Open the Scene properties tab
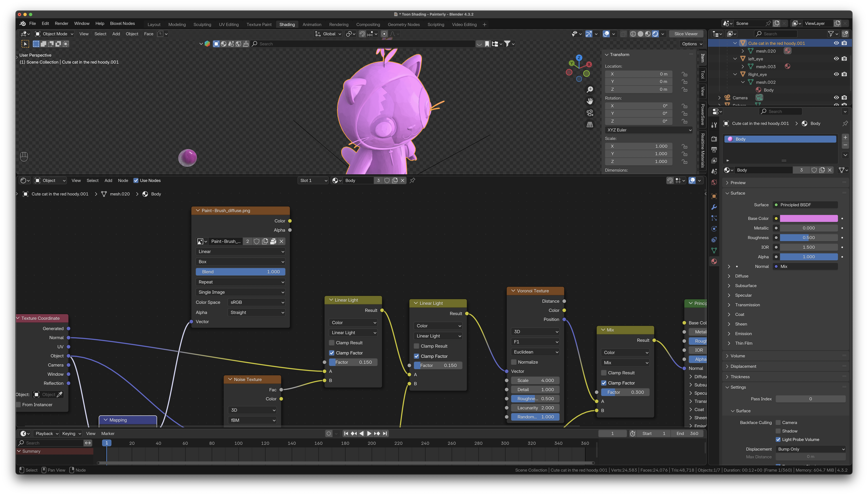 pos(714,171)
